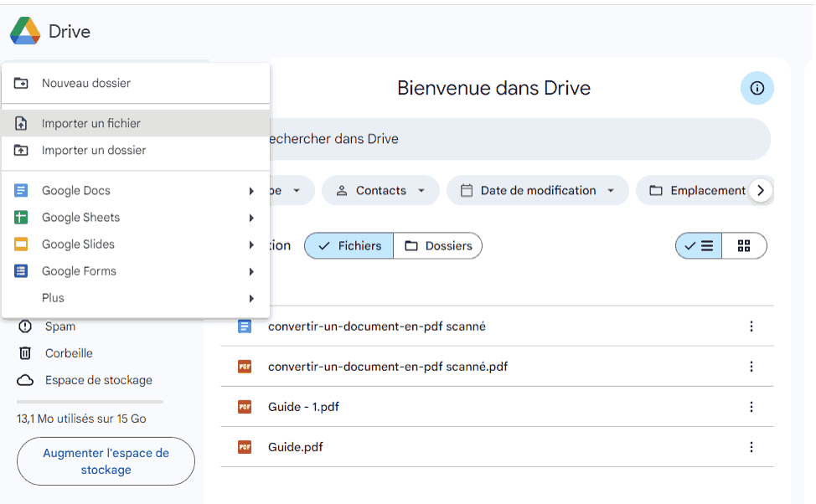Click the new folder icon in menu
This screenshot has height=504, width=816.
tap(21, 83)
